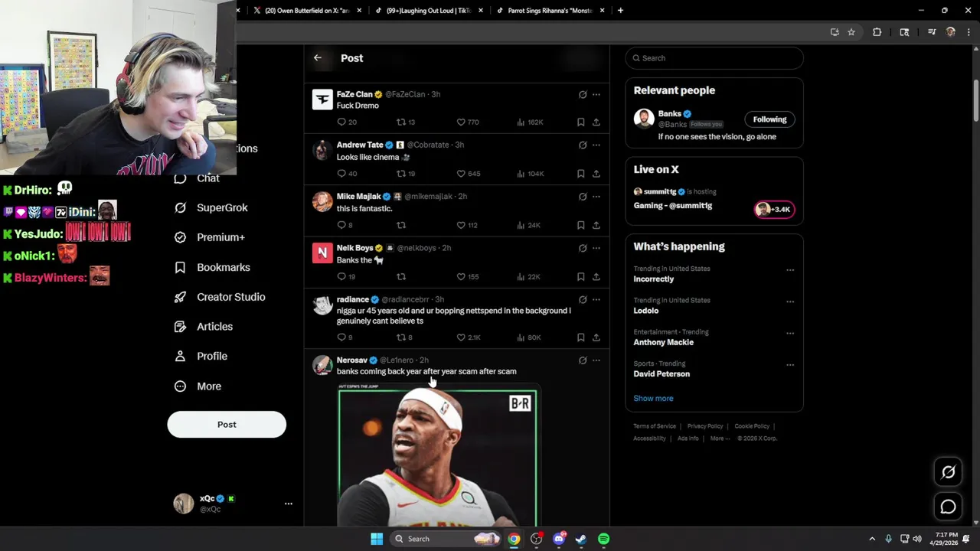The image size is (980, 551).
Task: Open options for Incorrectly trend
Action: (789, 269)
